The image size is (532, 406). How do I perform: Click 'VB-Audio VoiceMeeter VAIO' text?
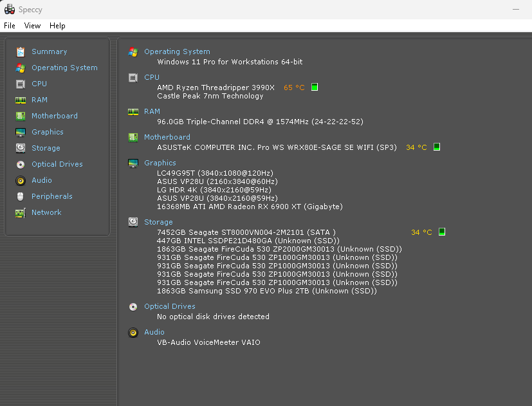208,342
